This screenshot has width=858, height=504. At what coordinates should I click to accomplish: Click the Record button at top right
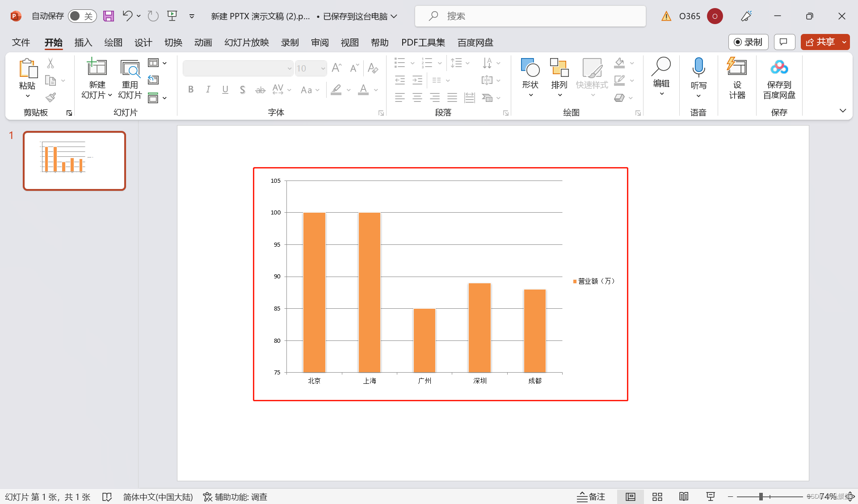point(748,42)
